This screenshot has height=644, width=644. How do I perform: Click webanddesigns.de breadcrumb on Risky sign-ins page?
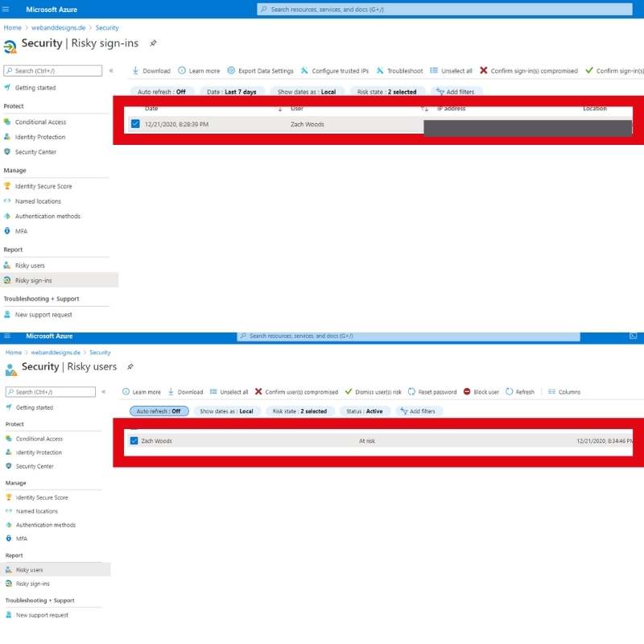(x=58, y=27)
